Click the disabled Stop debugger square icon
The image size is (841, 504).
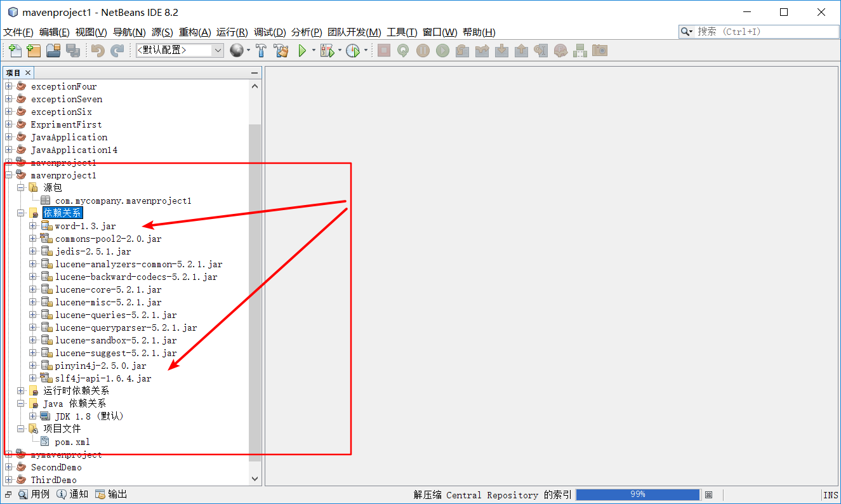click(383, 51)
